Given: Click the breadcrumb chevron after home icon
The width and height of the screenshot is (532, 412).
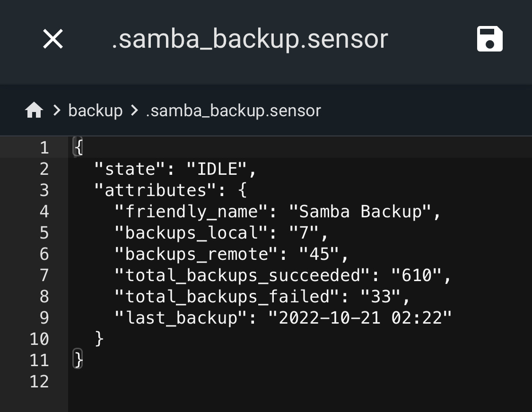Looking at the screenshot, I should [x=55, y=111].
